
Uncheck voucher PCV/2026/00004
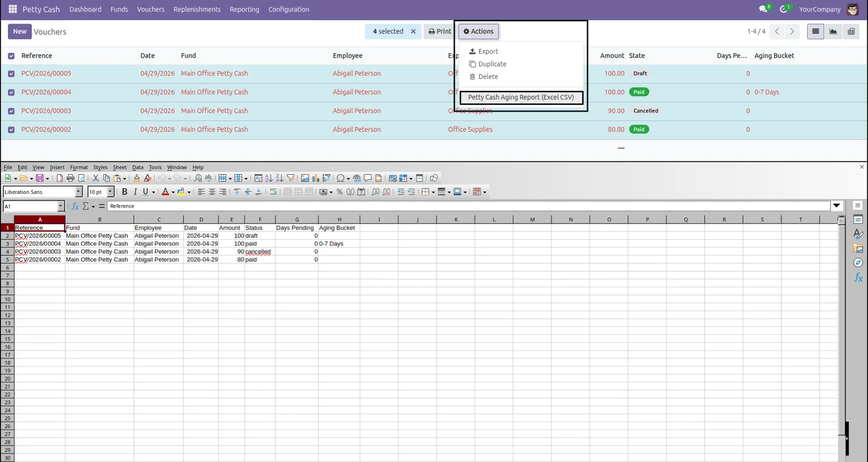point(11,92)
